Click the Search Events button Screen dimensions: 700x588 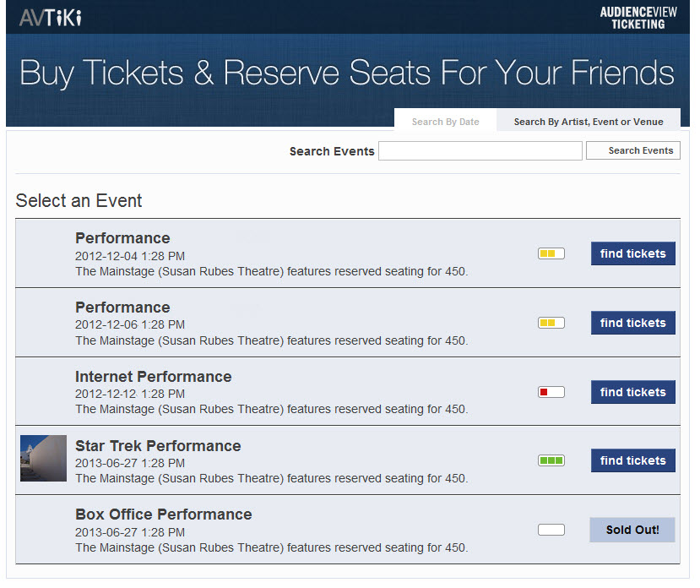633,150
